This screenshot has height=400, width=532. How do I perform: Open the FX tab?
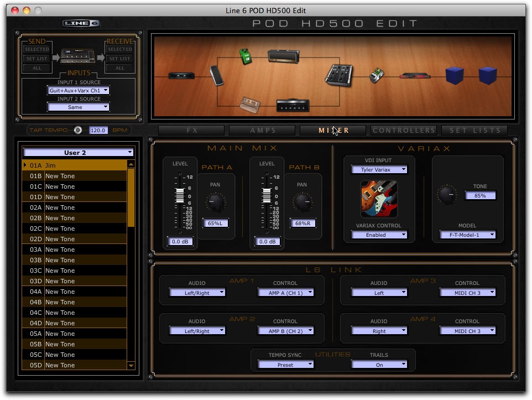[x=191, y=131]
